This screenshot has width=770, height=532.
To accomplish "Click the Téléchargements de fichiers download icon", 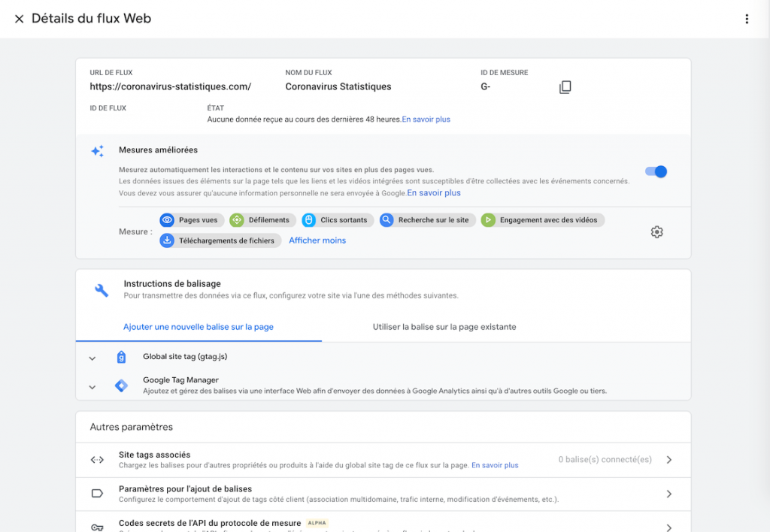I will pyautogui.click(x=167, y=240).
